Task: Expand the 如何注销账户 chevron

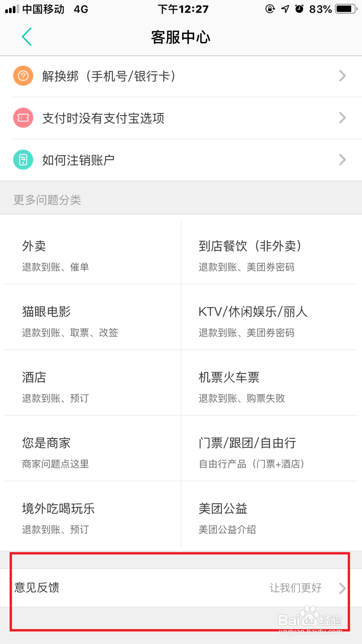Action: click(342, 160)
